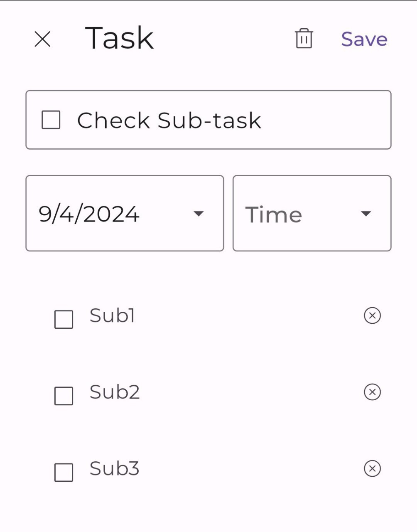417x532 pixels.
Task: Tick the Sub2 checkbox
Action: [x=64, y=396]
